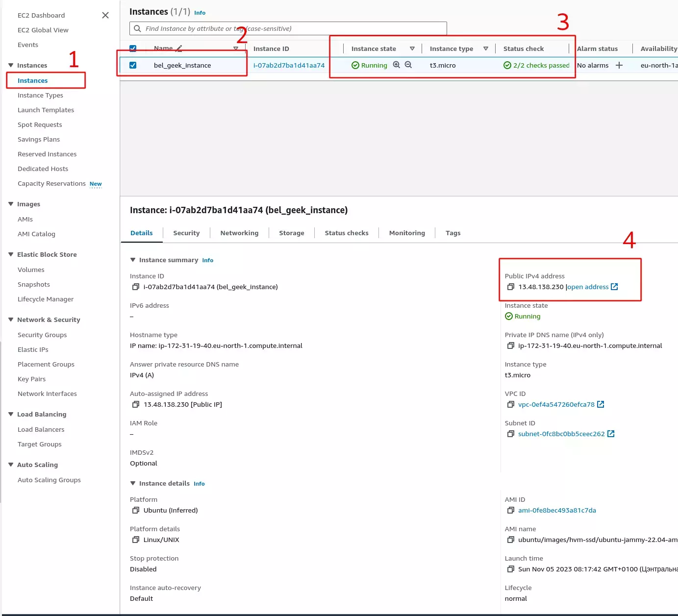
Task: Click Info link beside Instance details
Action: [x=199, y=484]
